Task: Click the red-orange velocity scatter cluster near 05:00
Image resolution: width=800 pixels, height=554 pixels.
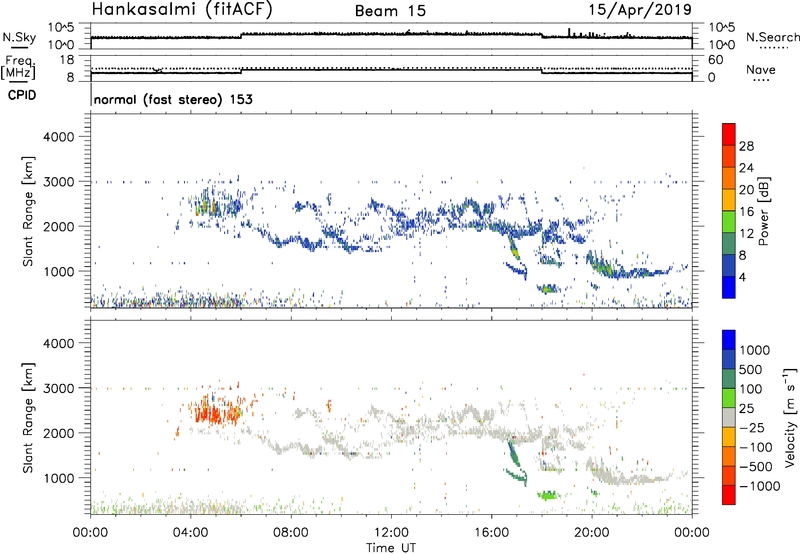Action: 217,411
